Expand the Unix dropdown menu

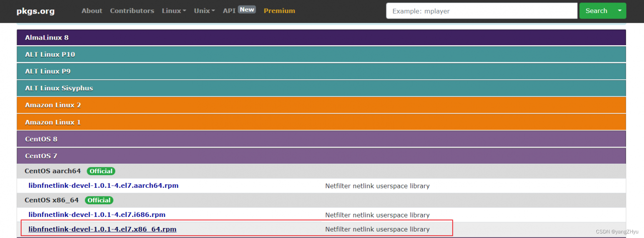[205, 11]
